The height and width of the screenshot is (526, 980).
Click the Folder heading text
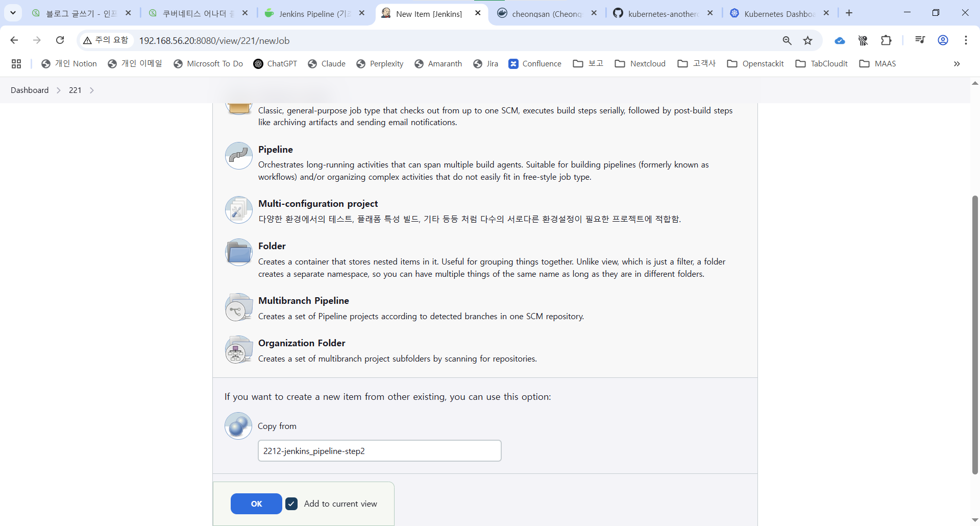[x=272, y=246]
